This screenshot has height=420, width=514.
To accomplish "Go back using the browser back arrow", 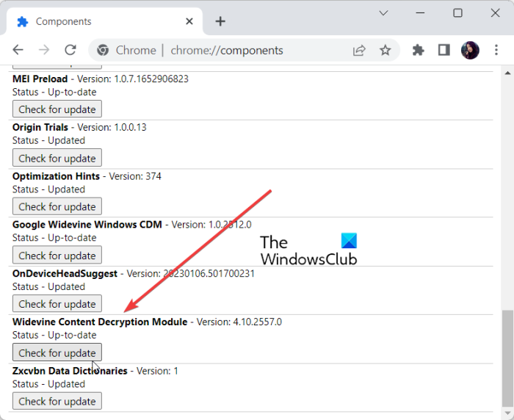I will (x=18, y=50).
